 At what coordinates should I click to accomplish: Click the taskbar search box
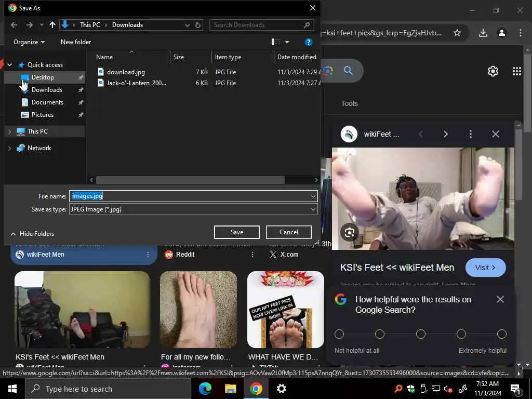pyautogui.click(x=108, y=389)
